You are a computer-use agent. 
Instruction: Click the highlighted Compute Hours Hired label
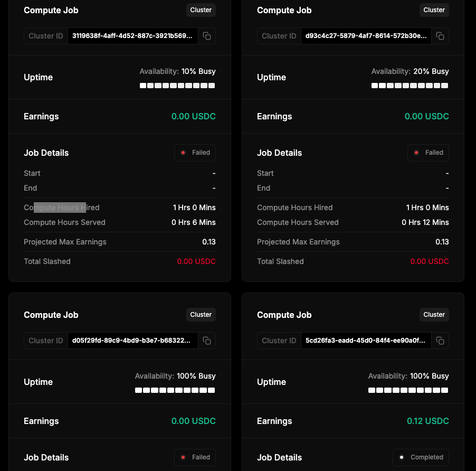click(x=61, y=208)
